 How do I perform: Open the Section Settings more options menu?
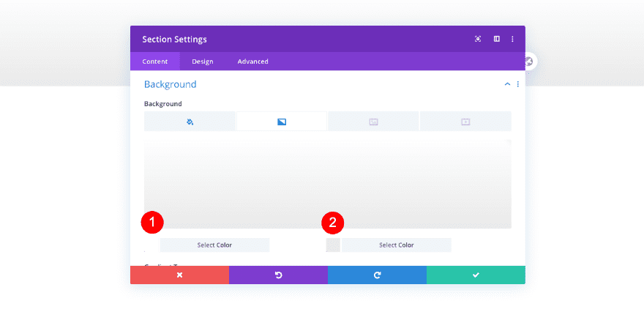point(512,39)
